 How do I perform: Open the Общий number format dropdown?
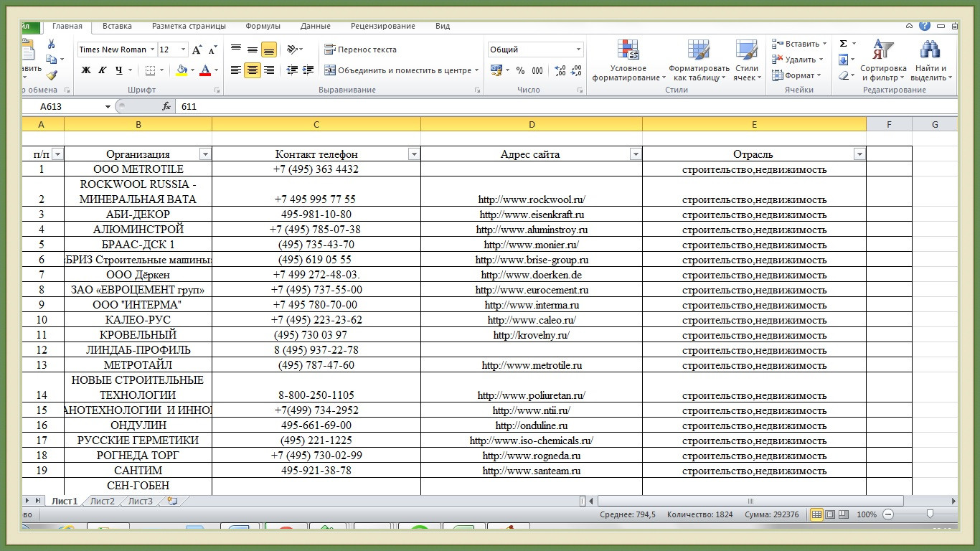click(x=578, y=50)
